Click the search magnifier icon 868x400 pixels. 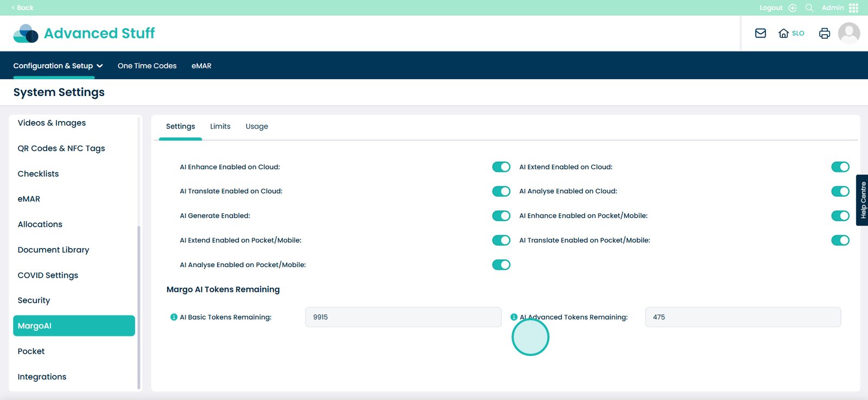point(809,8)
